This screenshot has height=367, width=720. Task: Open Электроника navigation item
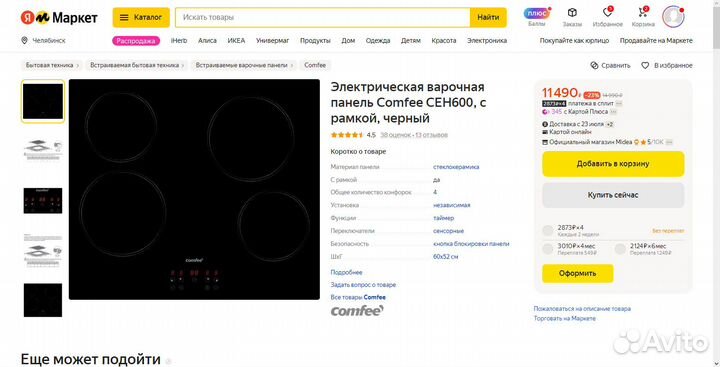coord(487,40)
